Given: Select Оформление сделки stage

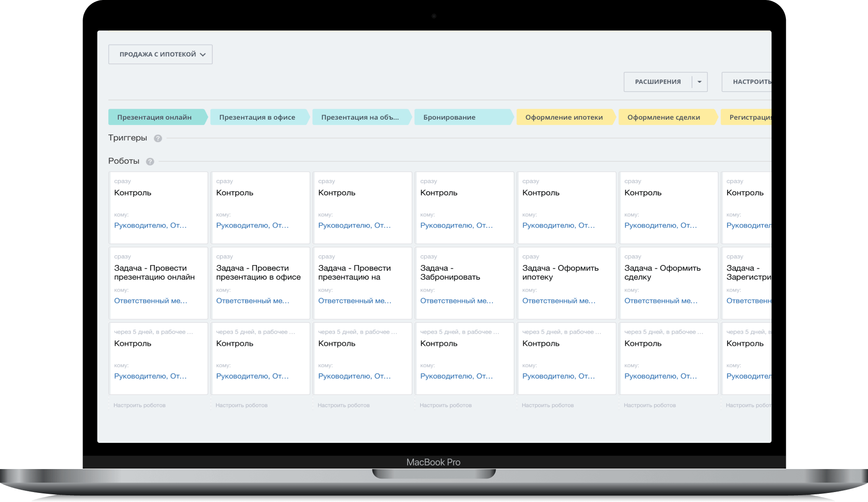Looking at the screenshot, I should [664, 117].
